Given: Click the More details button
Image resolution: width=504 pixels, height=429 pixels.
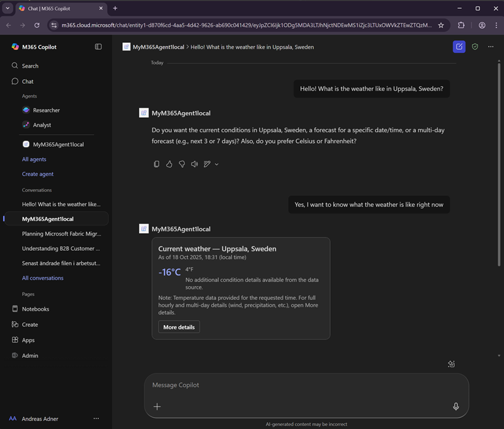Looking at the screenshot, I should tap(179, 327).
